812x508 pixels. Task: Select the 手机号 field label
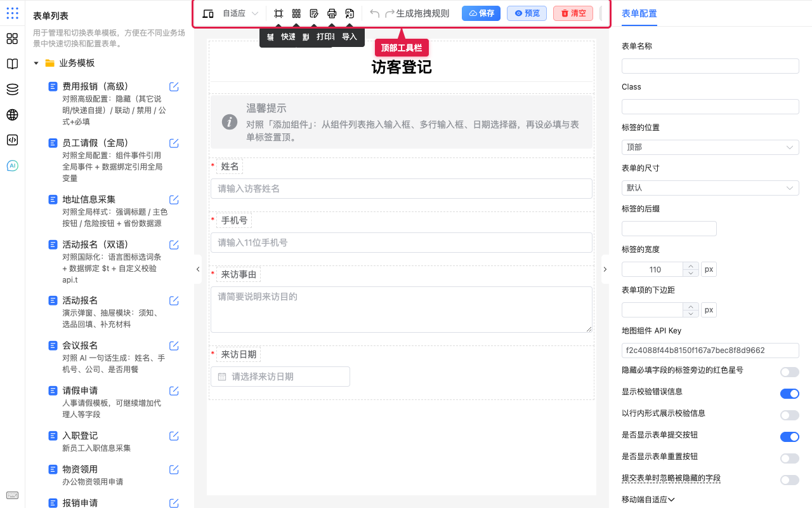tap(234, 220)
